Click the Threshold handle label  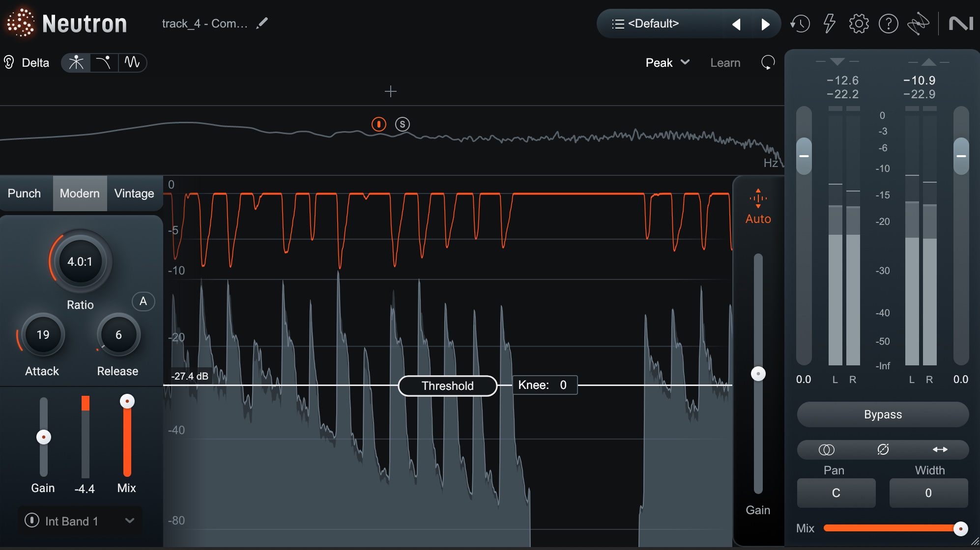pyautogui.click(x=448, y=385)
